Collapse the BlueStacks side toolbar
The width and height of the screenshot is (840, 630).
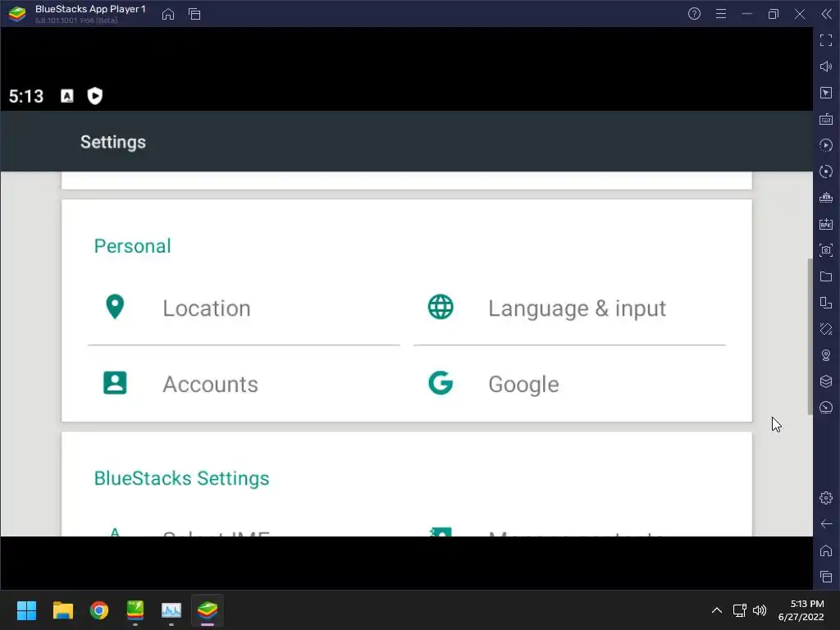click(827, 14)
